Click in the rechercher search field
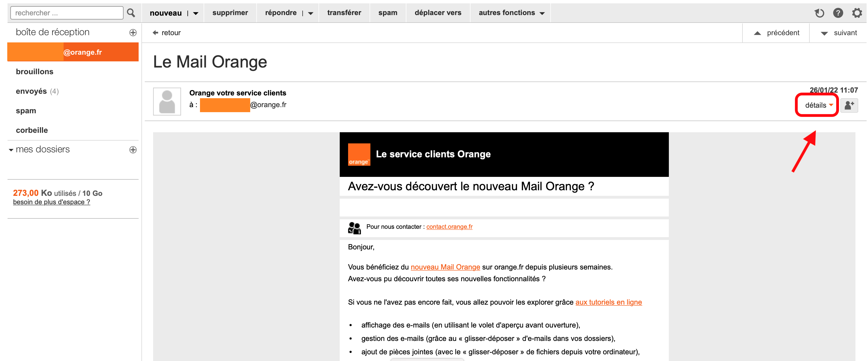 coord(67,13)
